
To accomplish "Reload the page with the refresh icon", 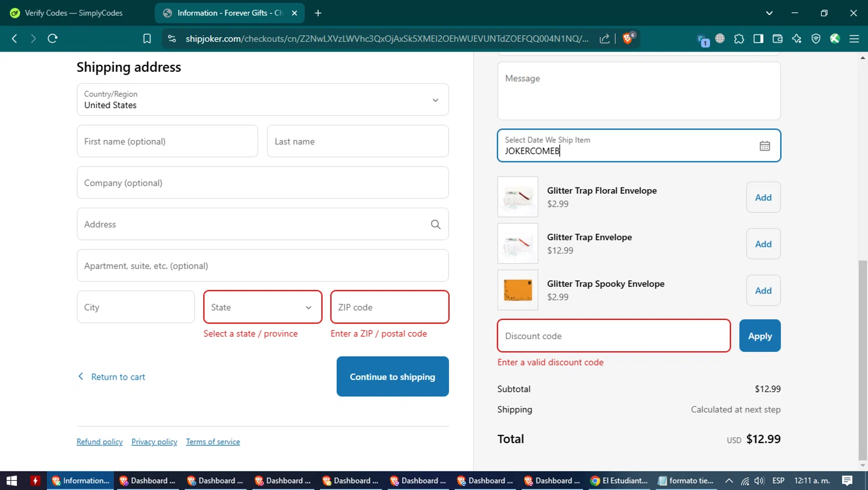I will 53,39.
